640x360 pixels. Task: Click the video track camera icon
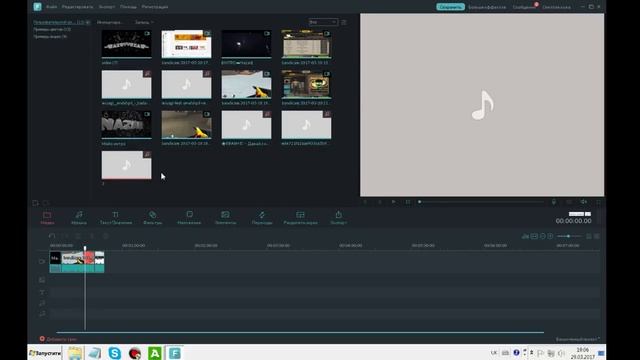click(x=42, y=261)
